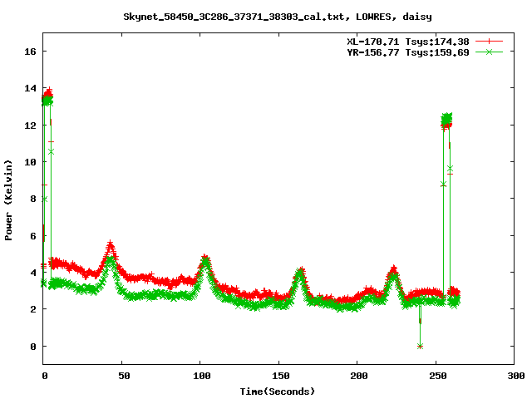Click the x-axis tick label 100

click(202, 376)
